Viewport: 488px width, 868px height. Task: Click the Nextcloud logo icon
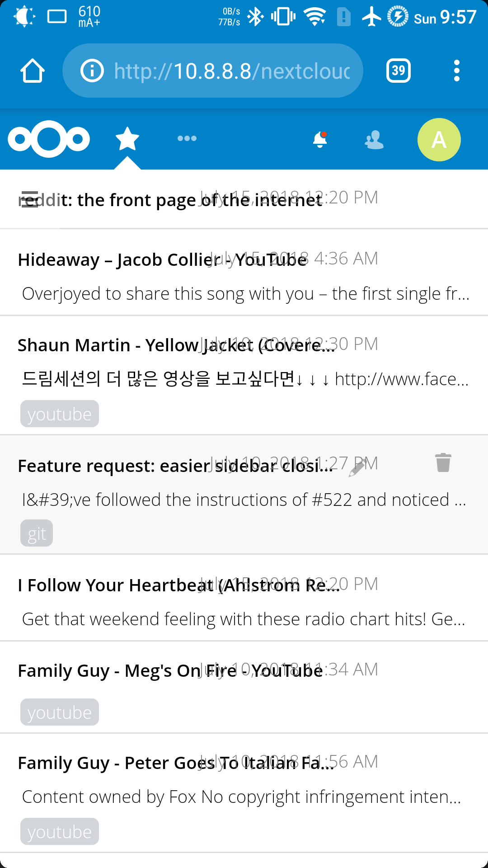(49, 139)
